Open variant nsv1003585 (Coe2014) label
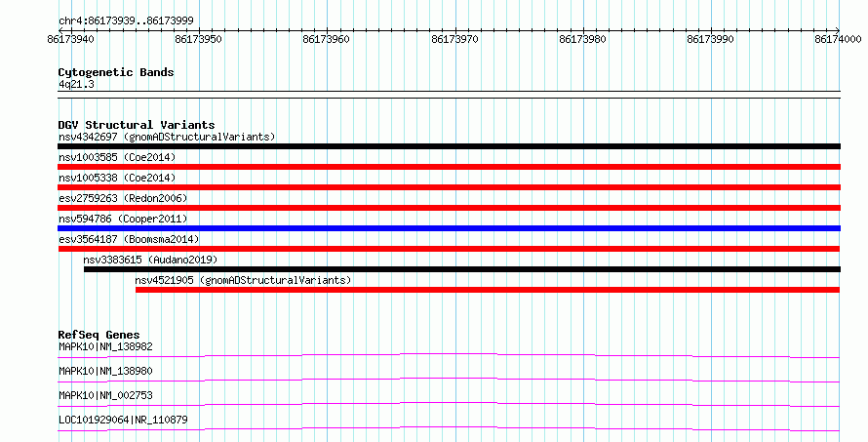The width and height of the screenshot is (868, 442). pyautogui.click(x=117, y=157)
